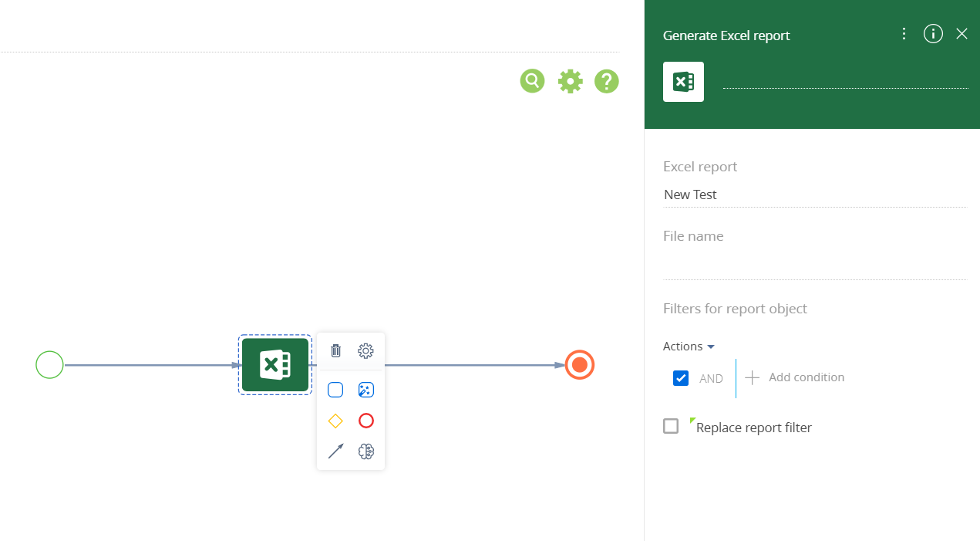Toggle the AND filter group checkbox
980x541 pixels.
pyautogui.click(x=681, y=378)
